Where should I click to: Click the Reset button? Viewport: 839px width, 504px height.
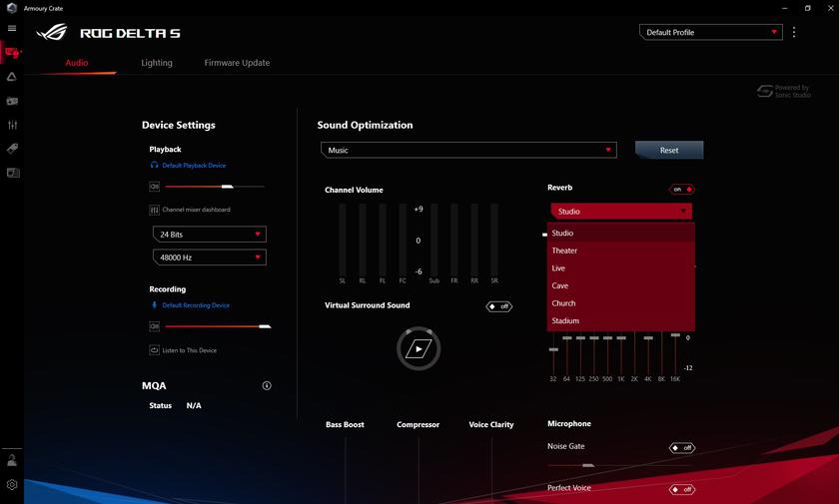coord(669,150)
